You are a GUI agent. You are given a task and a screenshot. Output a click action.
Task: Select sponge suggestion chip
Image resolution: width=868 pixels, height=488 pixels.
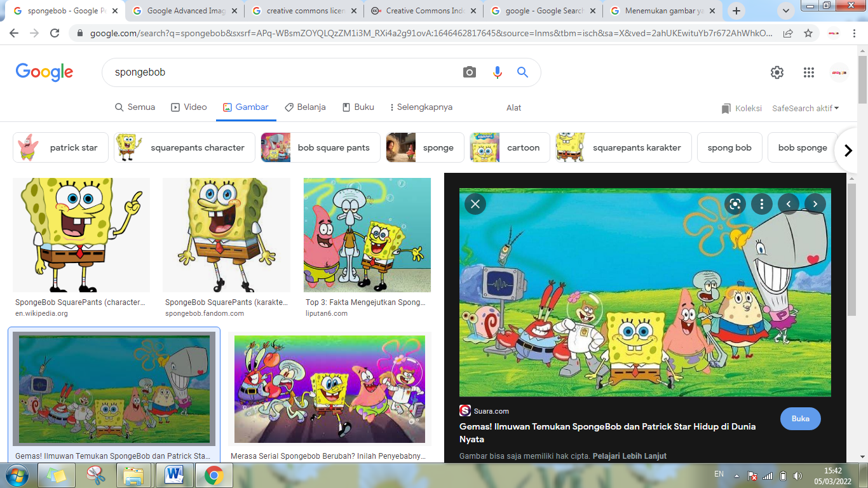coord(425,147)
